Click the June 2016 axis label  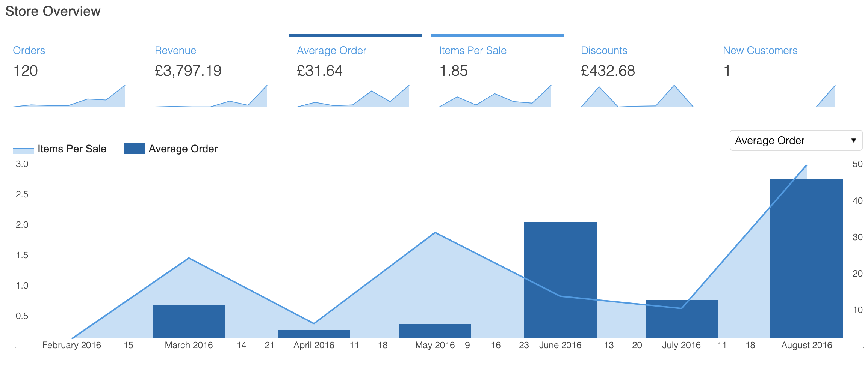(x=560, y=345)
